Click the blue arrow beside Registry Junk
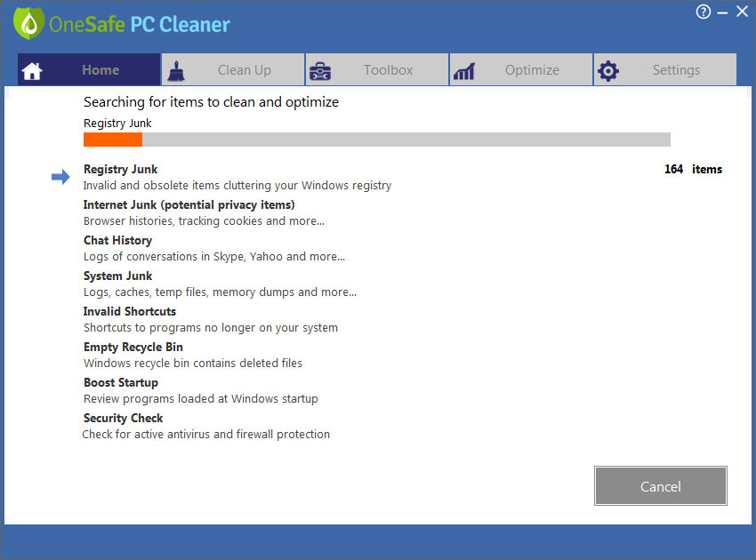Viewport: 756px width, 560px height. pyautogui.click(x=60, y=177)
